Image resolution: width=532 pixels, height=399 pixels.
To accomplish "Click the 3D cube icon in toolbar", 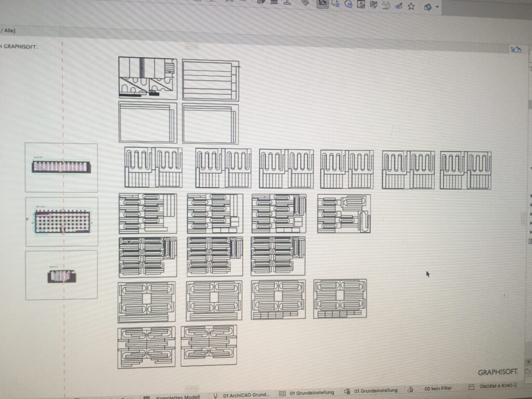I will coord(428,7).
